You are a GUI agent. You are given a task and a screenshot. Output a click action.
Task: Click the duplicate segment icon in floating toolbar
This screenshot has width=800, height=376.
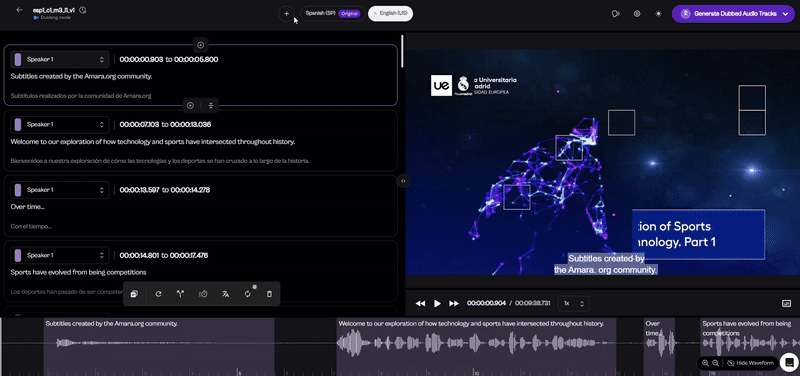tap(134, 294)
